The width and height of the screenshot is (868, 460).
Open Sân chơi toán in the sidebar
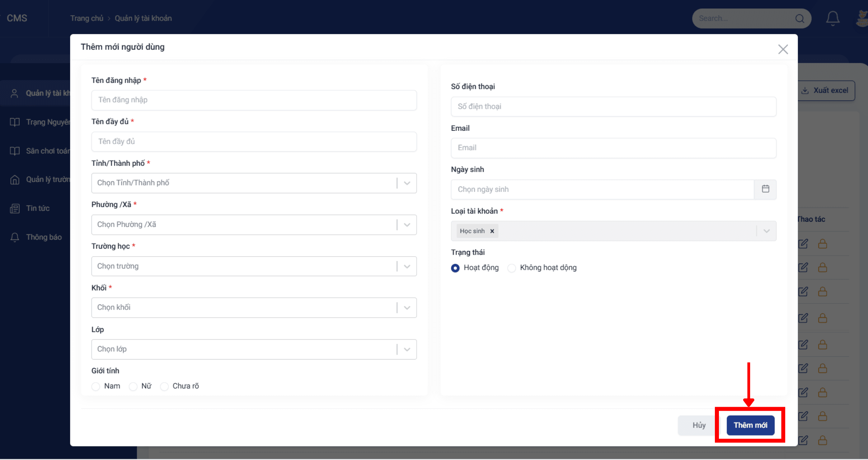40,151
